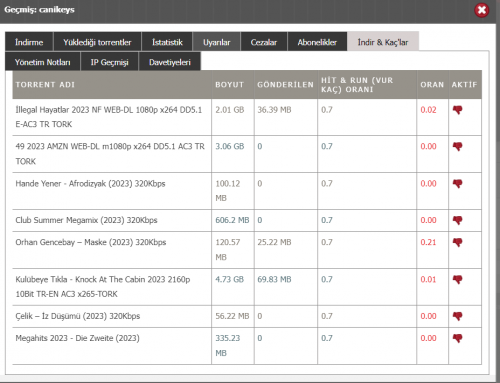Click thumbs-down icon for Hande Yener row
500x383 pixels.
457,183
